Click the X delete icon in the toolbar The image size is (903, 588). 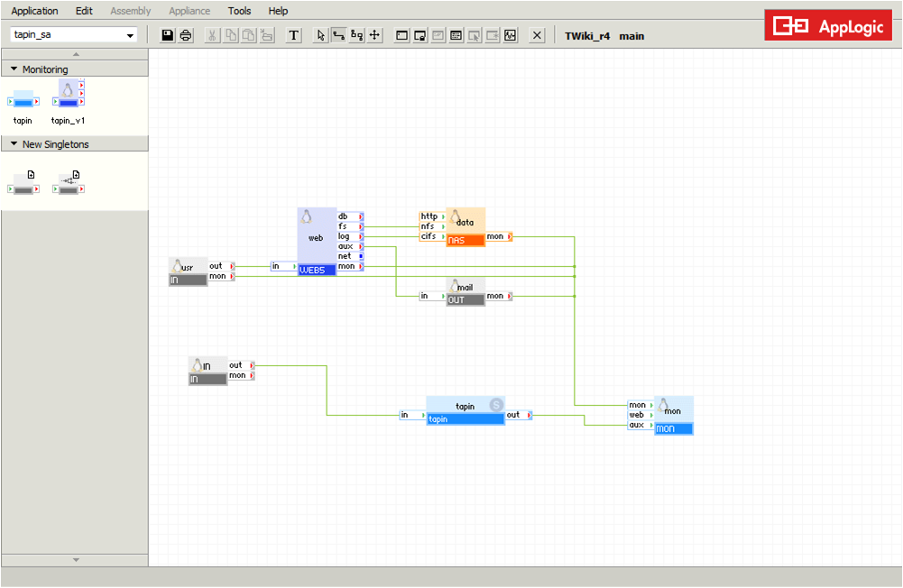537,36
